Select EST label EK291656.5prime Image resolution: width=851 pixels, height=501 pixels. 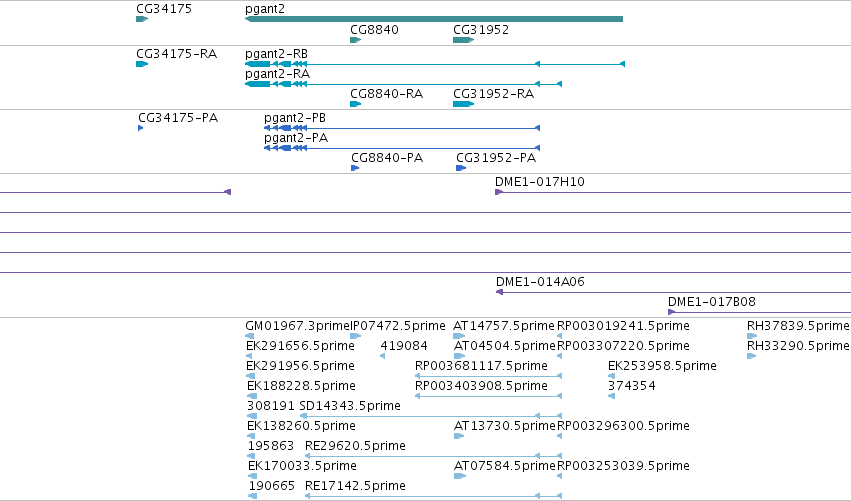(x=300, y=346)
